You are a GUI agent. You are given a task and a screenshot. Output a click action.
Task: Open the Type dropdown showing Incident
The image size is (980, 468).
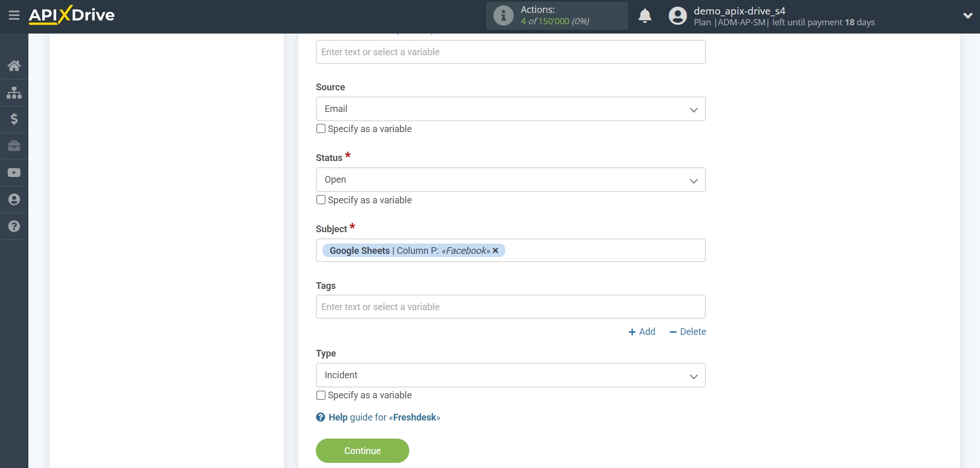coord(510,375)
